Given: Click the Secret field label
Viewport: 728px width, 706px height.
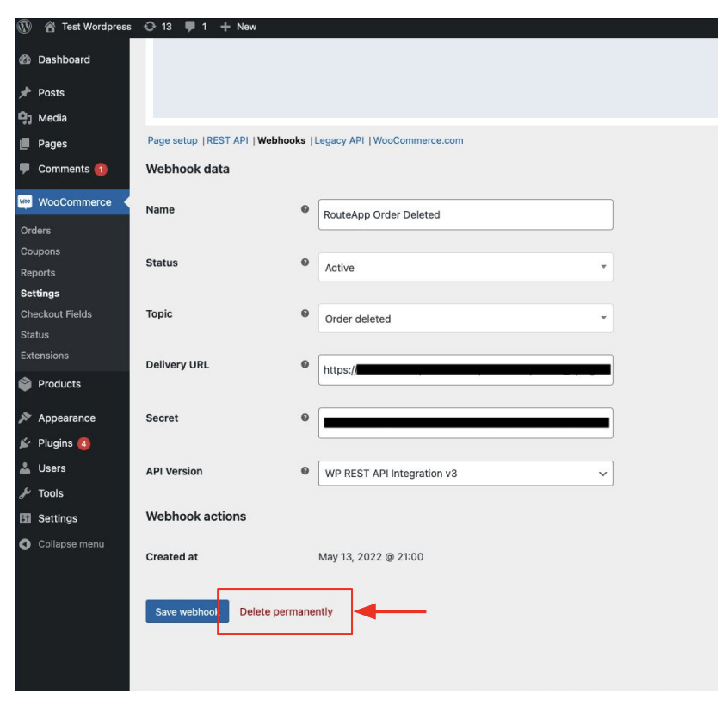Looking at the screenshot, I should [x=162, y=418].
